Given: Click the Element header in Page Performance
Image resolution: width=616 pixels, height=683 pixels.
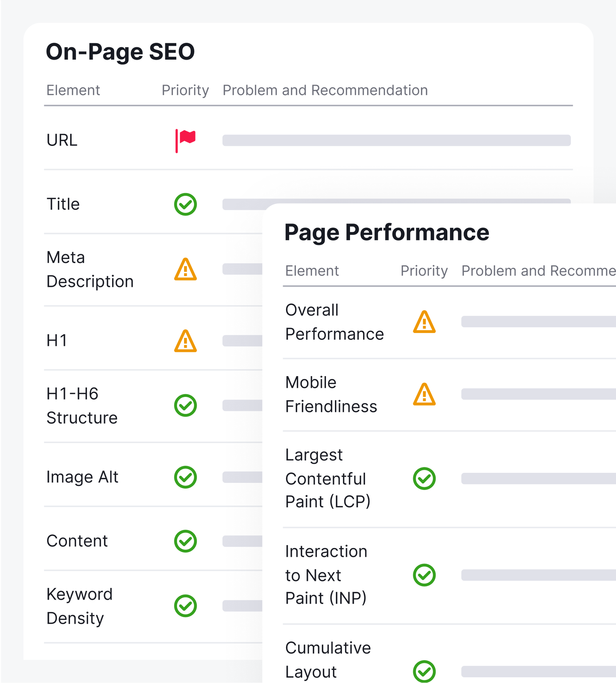Looking at the screenshot, I should [x=312, y=271].
